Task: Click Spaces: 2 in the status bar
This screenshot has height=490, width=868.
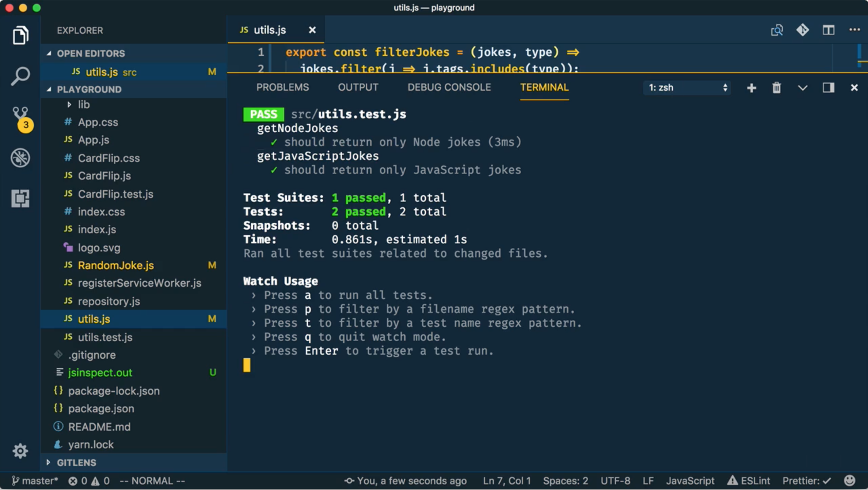Action: point(565,480)
